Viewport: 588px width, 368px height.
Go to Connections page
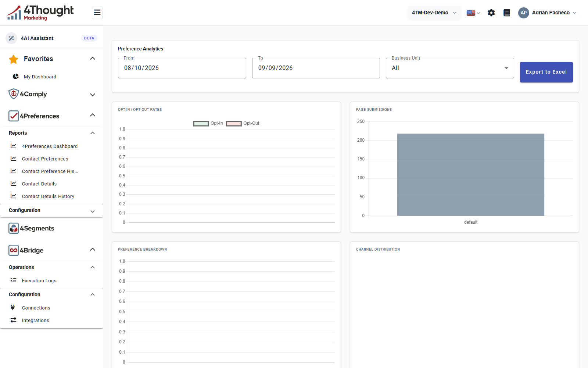point(36,308)
